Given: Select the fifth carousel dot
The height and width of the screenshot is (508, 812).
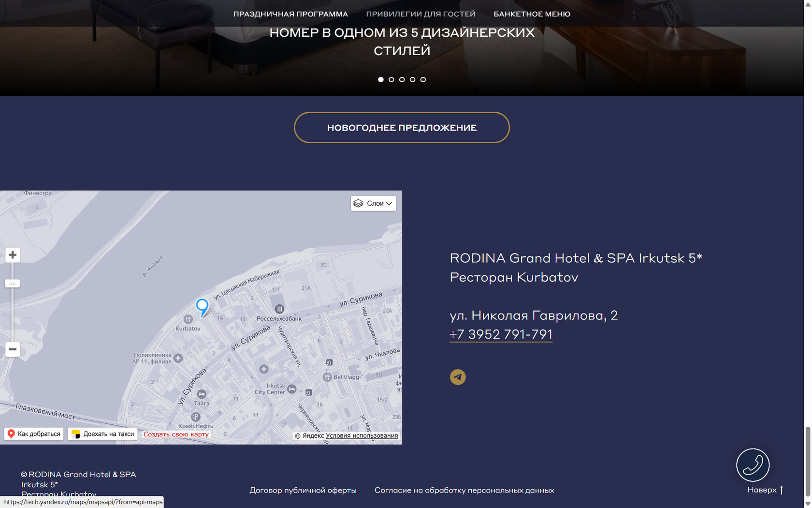Looking at the screenshot, I should [x=423, y=79].
